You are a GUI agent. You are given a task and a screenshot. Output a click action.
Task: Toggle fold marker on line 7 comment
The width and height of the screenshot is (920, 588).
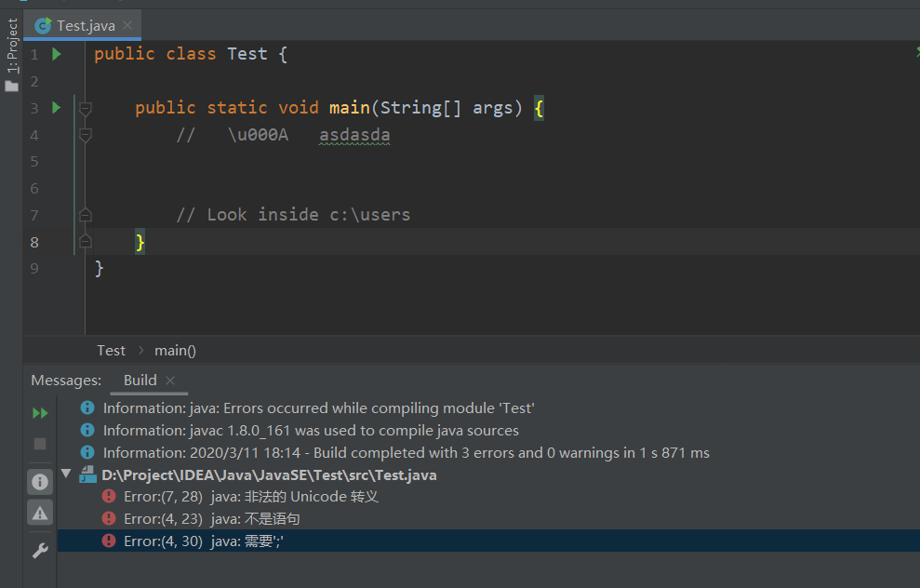pyautogui.click(x=85, y=215)
